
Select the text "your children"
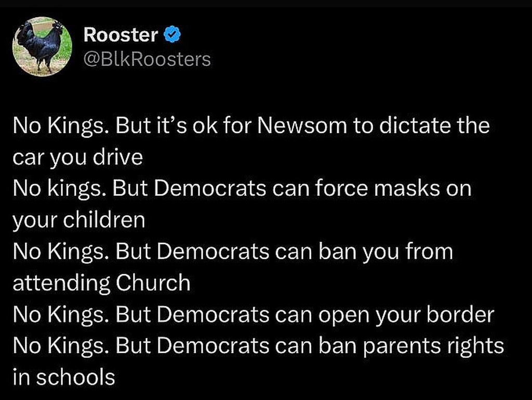78,220
